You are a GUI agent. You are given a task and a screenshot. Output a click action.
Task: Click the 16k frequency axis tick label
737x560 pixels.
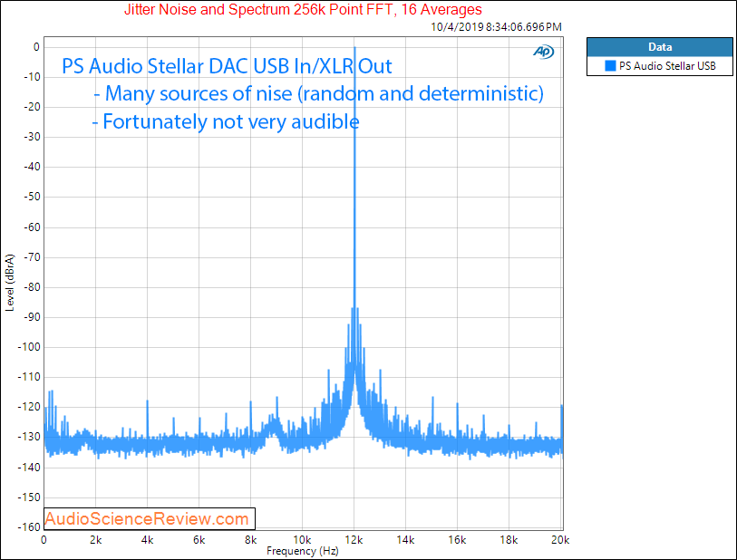coord(457,540)
